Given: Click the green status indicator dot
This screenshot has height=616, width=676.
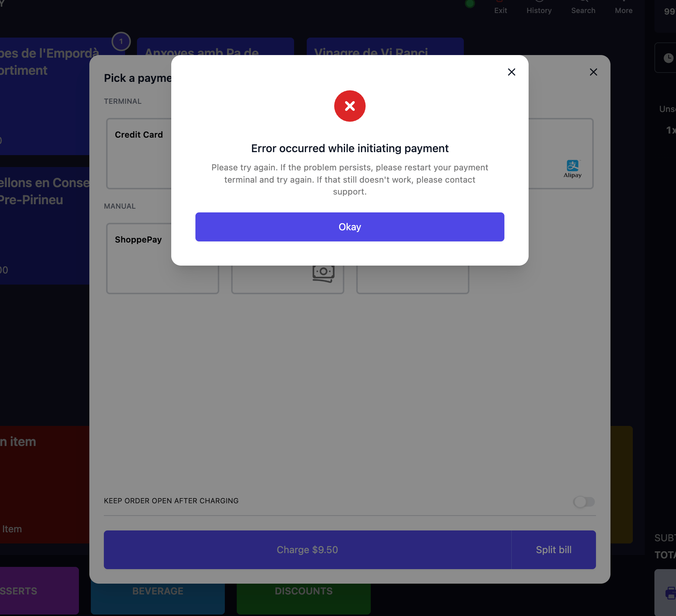Looking at the screenshot, I should [x=470, y=4].
